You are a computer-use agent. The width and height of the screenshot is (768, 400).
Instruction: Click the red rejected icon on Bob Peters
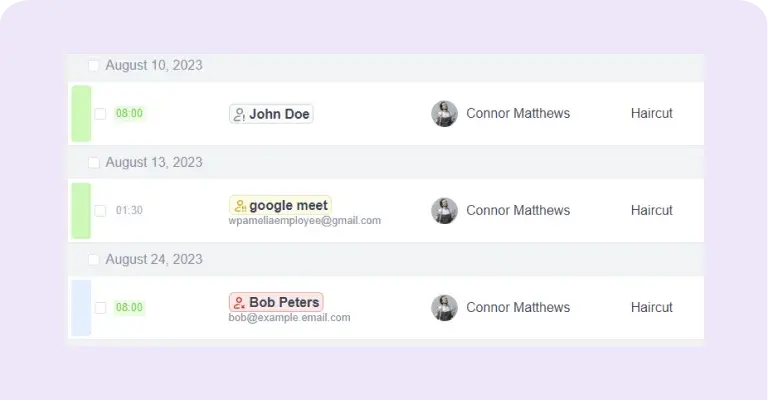[x=239, y=303]
